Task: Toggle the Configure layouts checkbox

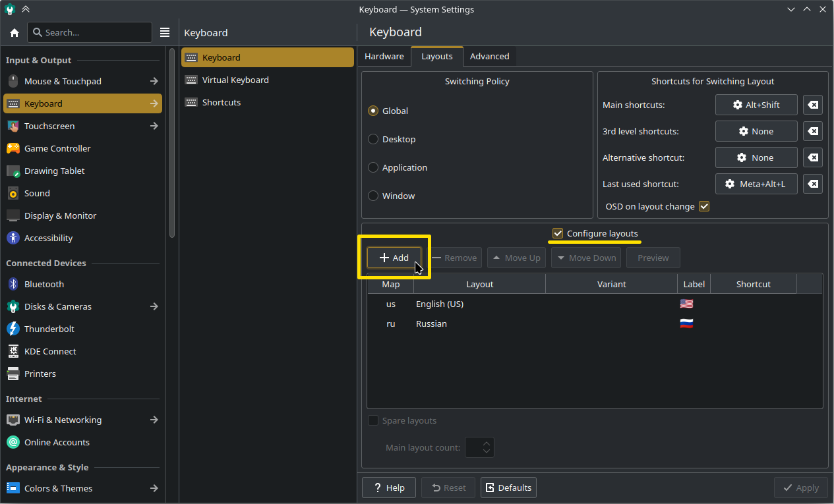Action: click(x=558, y=233)
